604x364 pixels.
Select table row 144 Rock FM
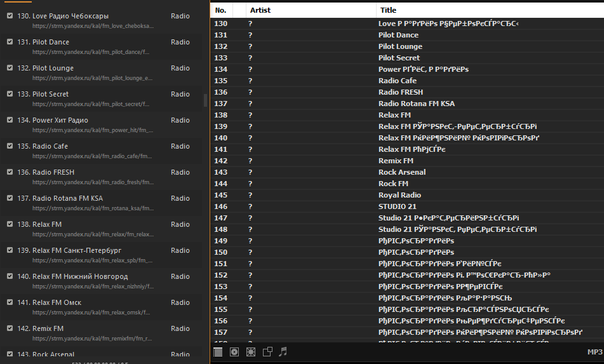(x=407, y=184)
